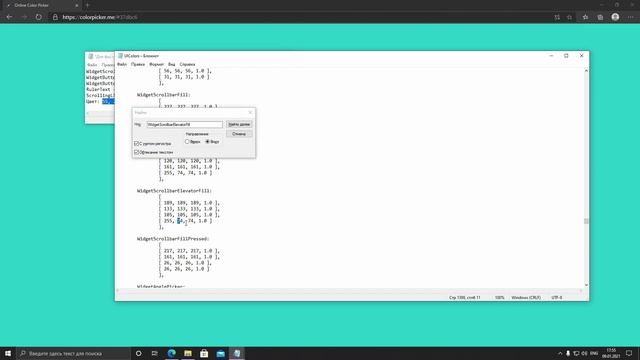Open volume control in system tray
Screen dimensions: 640x360
[x=584, y=353]
